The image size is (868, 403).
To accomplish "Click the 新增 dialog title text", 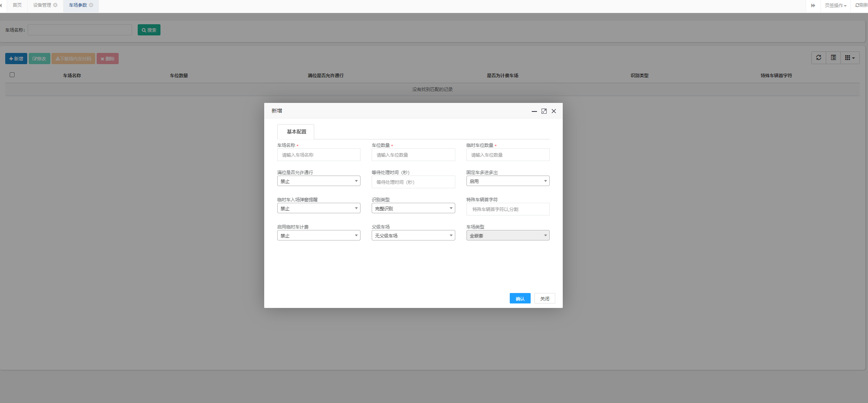I will pos(277,111).
